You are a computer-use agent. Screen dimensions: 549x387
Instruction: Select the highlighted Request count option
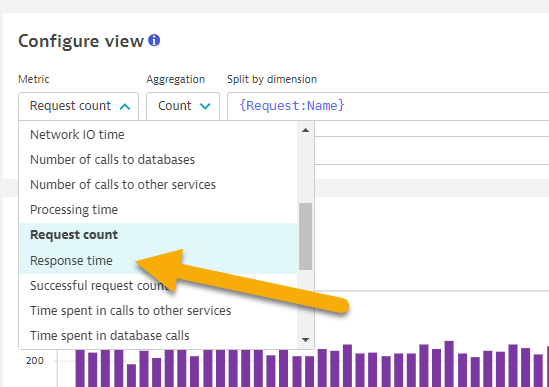tap(74, 235)
